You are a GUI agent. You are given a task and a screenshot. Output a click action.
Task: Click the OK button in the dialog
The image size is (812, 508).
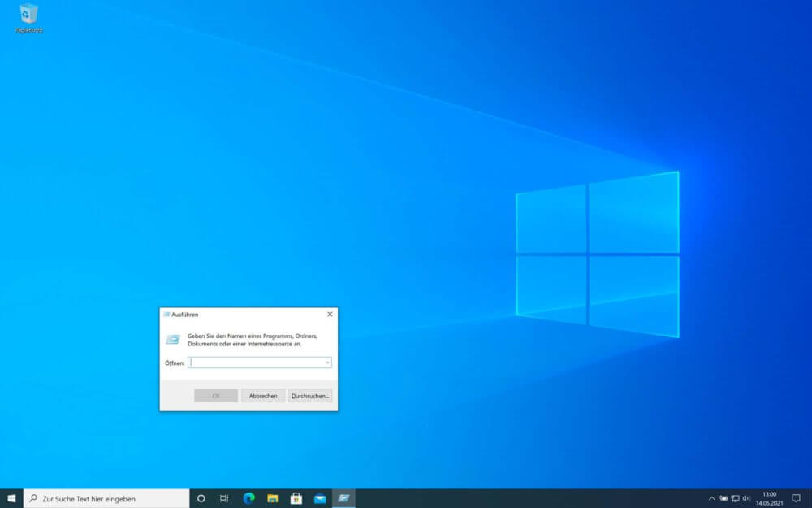coord(216,396)
